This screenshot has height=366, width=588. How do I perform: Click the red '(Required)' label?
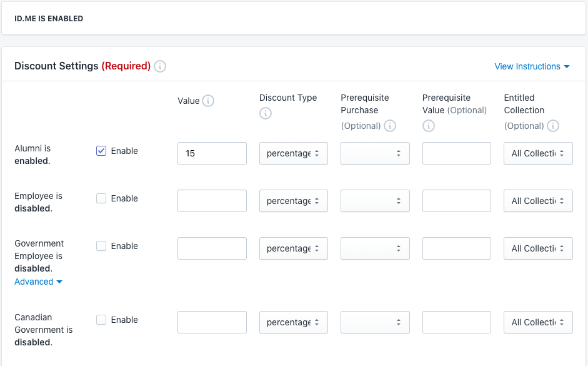point(126,66)
